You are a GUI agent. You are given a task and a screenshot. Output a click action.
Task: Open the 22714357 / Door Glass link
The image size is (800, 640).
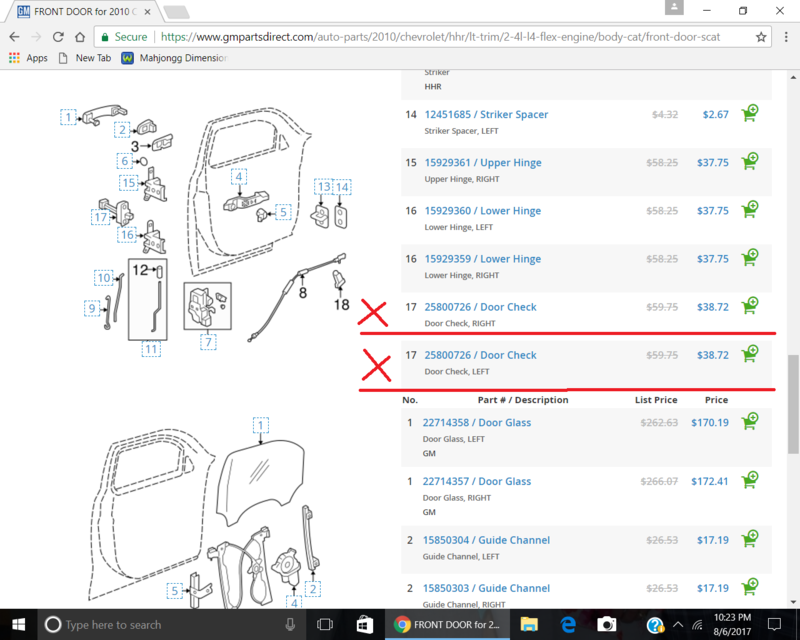coord(477,481)
